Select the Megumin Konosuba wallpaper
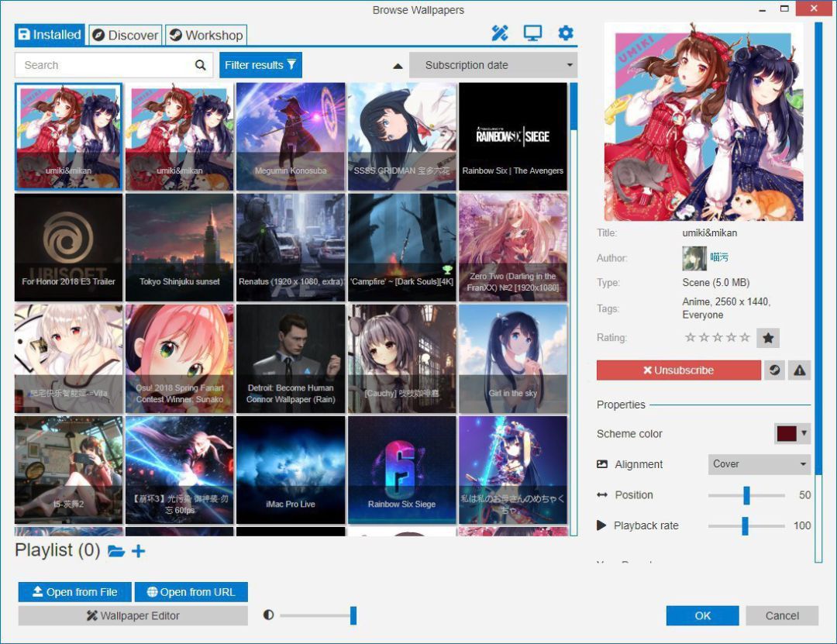 [291, 136]
